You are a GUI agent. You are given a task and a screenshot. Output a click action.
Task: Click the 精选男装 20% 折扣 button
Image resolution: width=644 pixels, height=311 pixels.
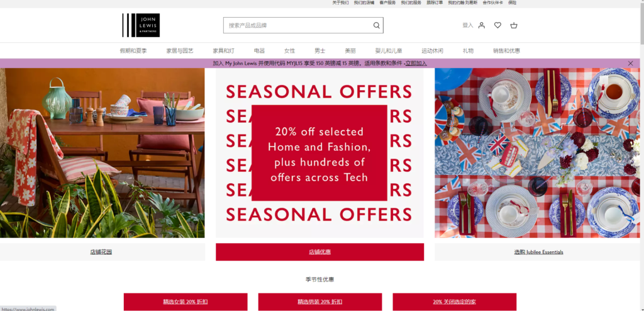pyautogui.click(x=320, y=302)
